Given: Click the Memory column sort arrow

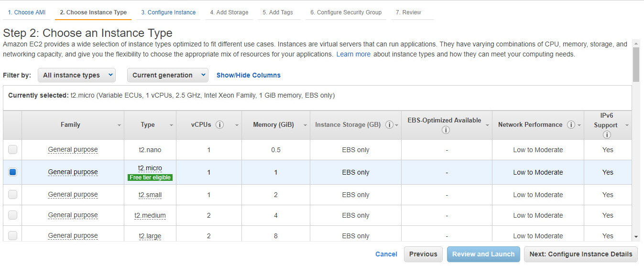Looking at the screenshot, I should [305, 125].
